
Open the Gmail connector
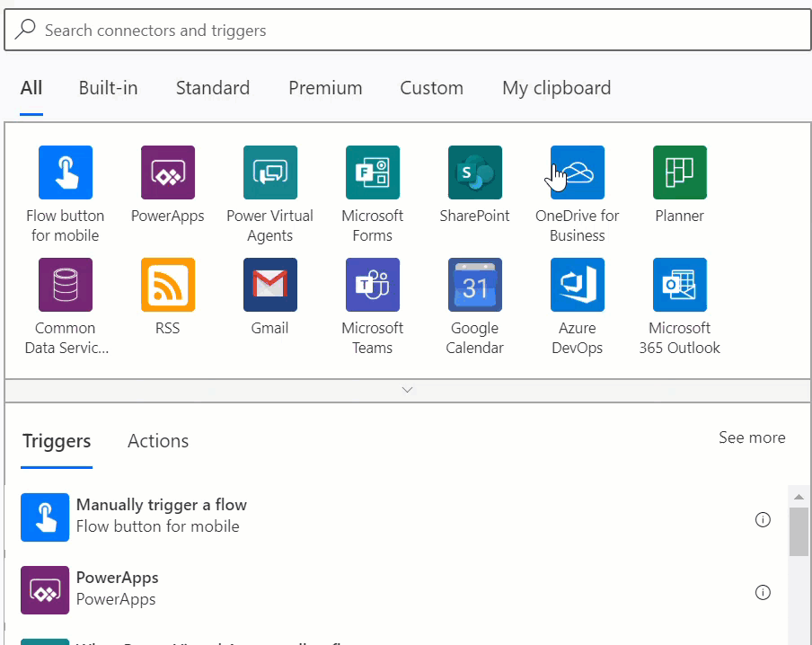270,285
